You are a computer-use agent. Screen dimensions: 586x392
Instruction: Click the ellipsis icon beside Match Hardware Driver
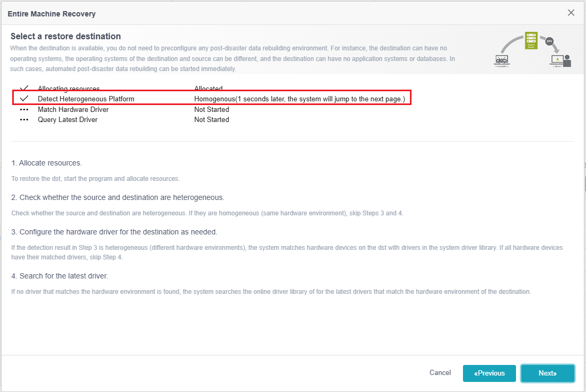coord(24,109)
